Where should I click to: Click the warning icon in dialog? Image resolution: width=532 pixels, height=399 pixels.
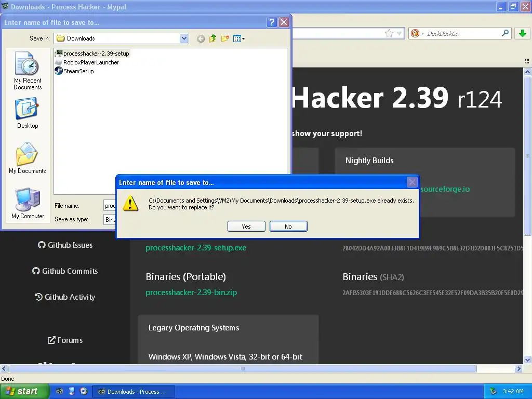click(x=130, y=204)
